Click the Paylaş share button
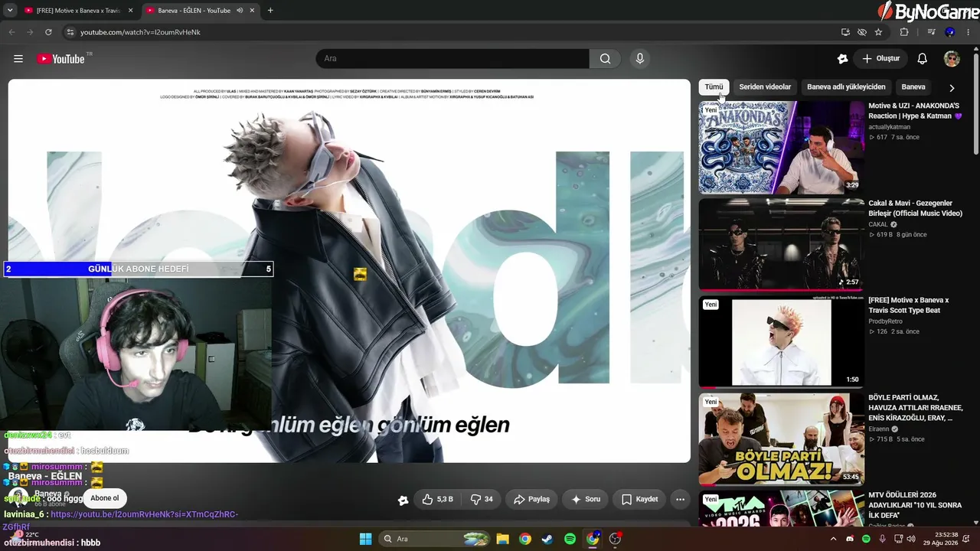The width and height of the screenshot is (980, 551). [x=531, y=500]
